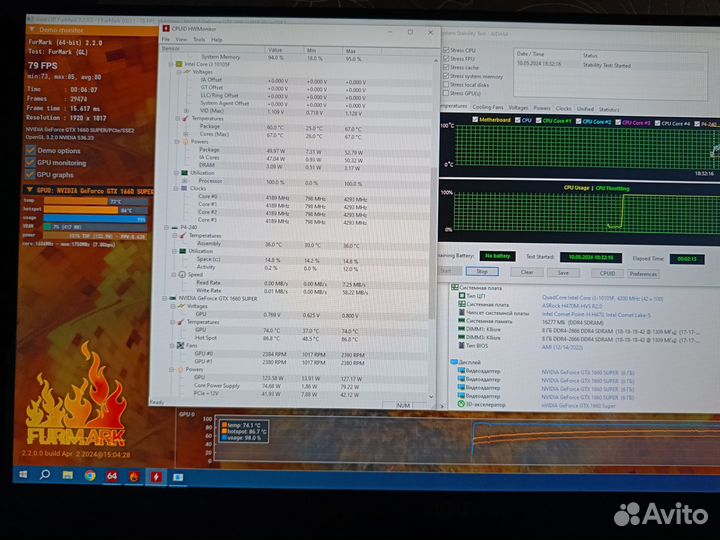Click the Fans icon under NVIDIA GPU

point(180,345)
